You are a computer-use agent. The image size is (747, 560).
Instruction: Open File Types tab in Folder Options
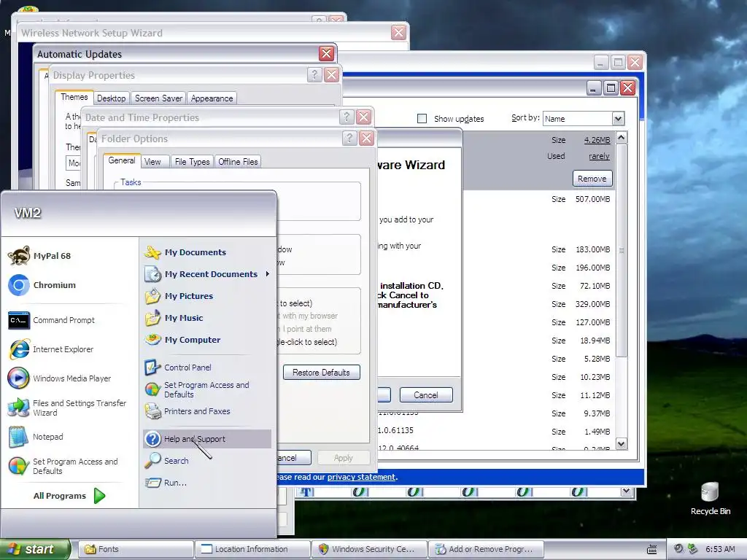(x=192, y=162)
